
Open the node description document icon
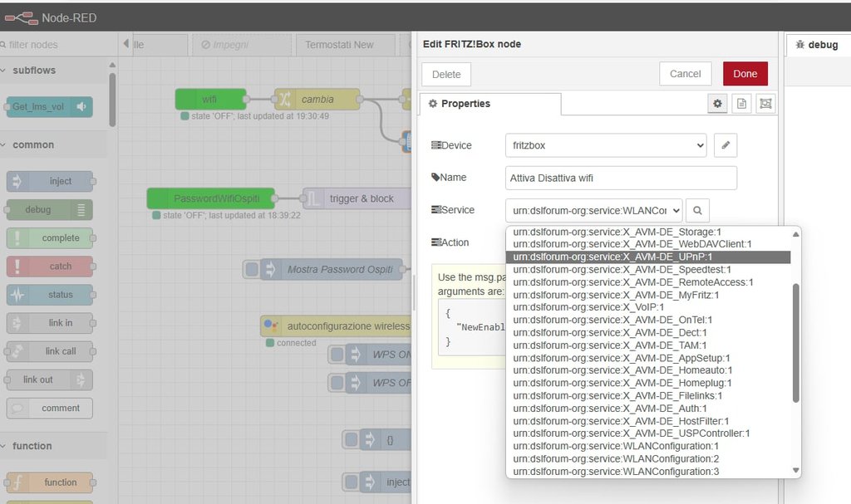click(x=741, y=104)
